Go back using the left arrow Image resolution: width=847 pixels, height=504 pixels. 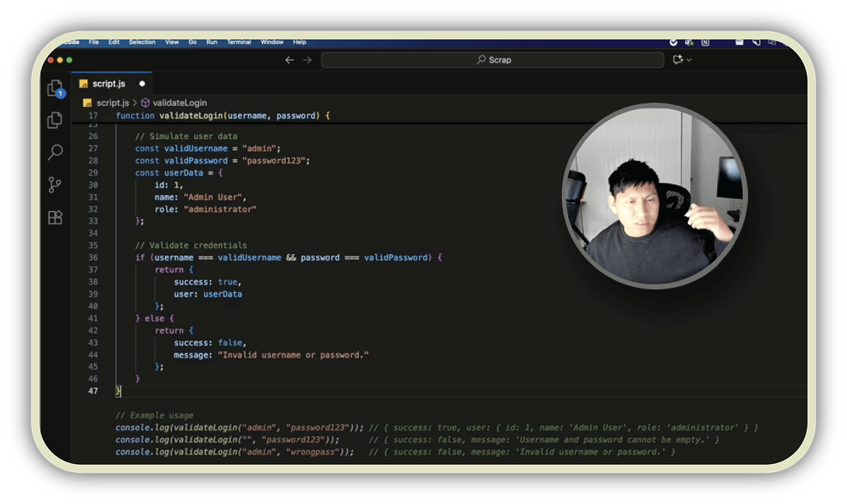[x=289, y=60]
